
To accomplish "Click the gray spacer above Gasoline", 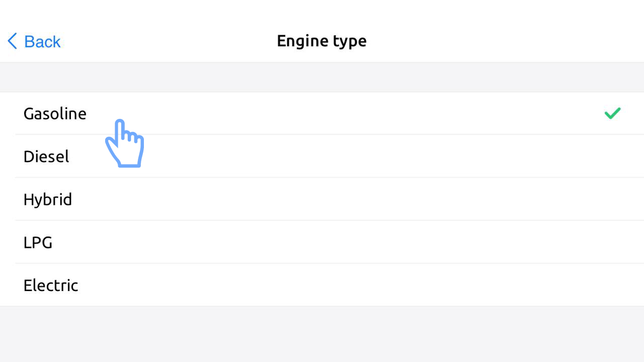I will [322, 78].
